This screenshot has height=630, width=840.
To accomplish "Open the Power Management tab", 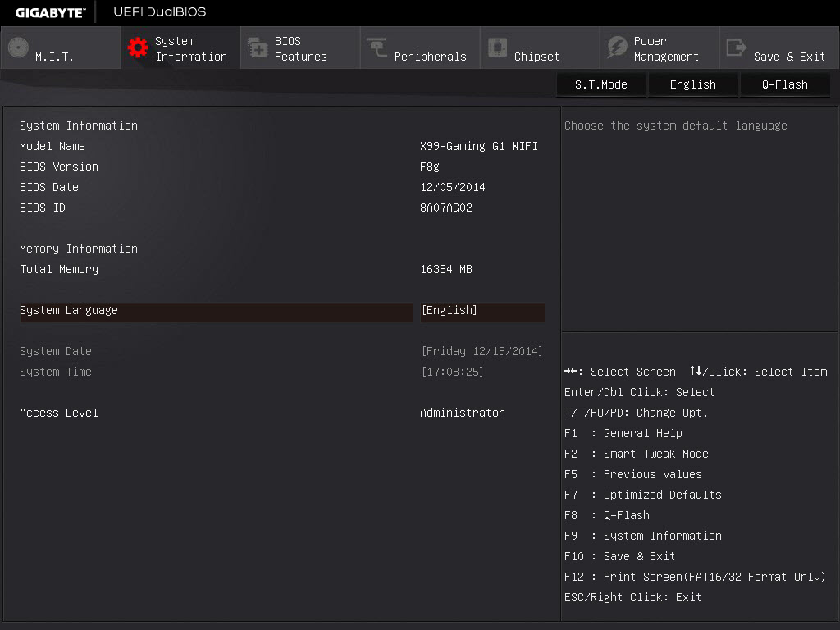I will click(660, 48).
